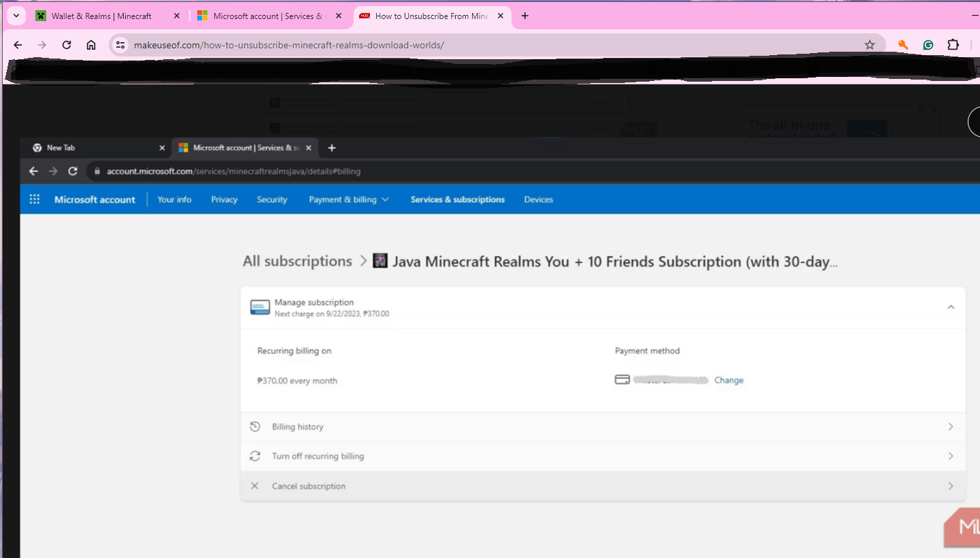Screen dimensions: 980x558
Task: Focus the makeuseof.com address bar
Action: pyautogui.click(x=496, y=45)
